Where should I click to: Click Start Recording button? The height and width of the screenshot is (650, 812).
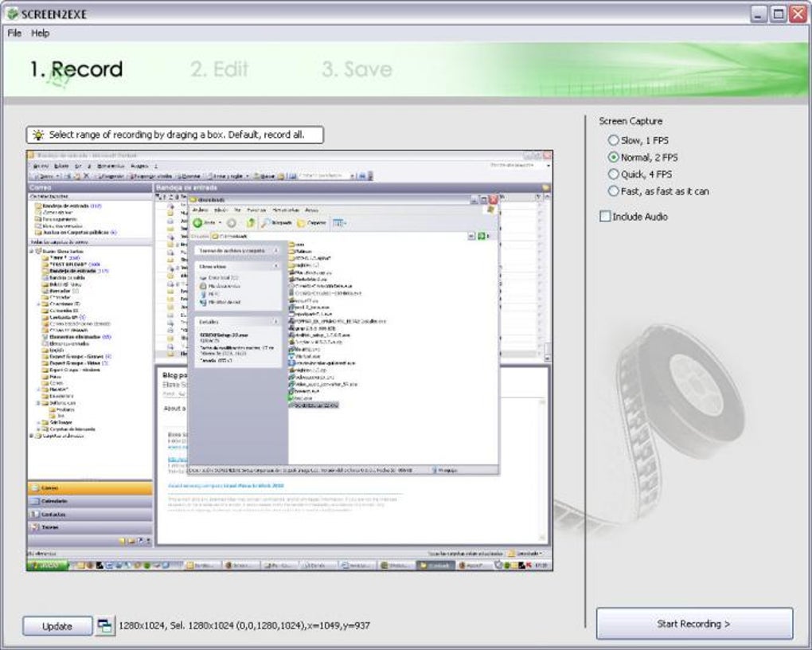point(694,624)
